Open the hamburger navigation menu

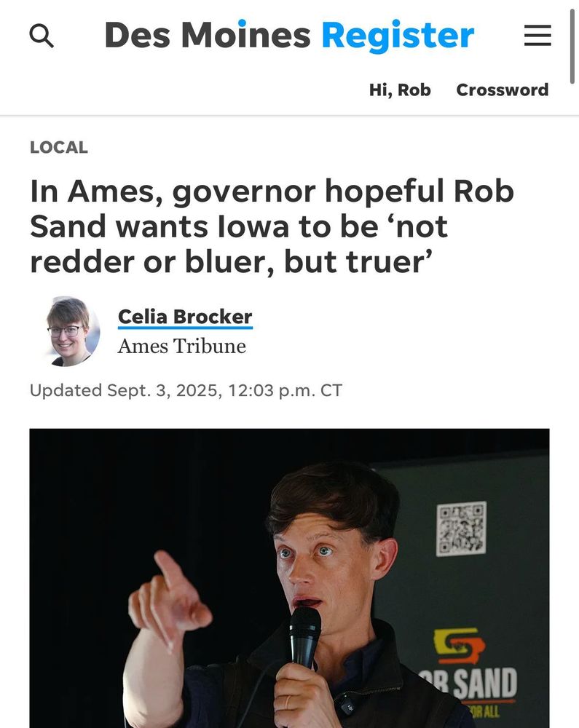point(537,35)
